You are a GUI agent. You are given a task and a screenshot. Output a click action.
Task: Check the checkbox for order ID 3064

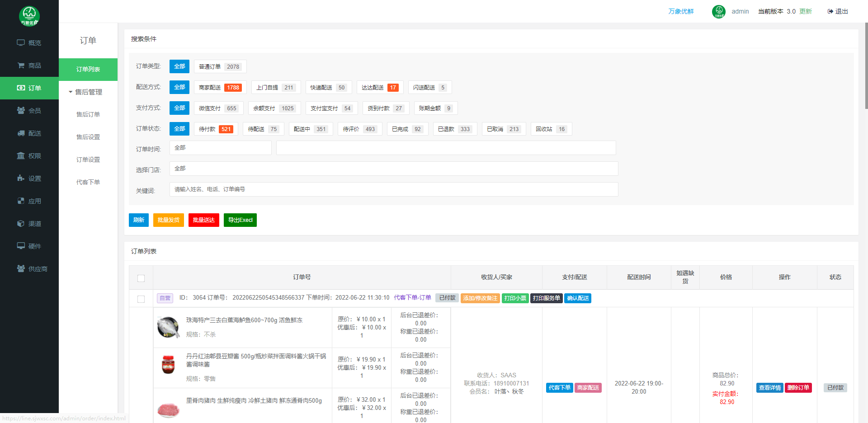141,299
